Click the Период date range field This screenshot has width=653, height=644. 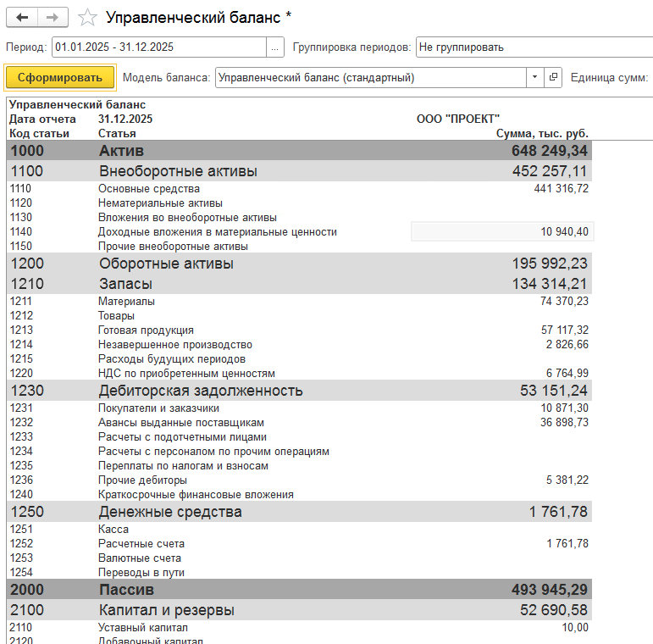tap(159, 47)
